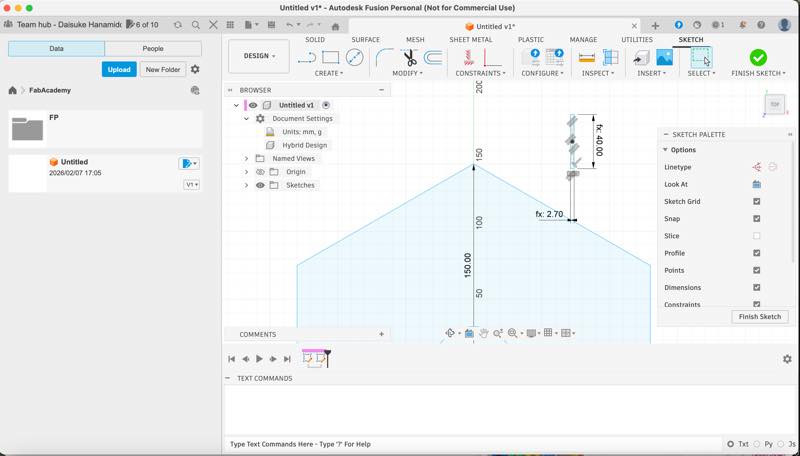800x456 pixels.
Task: Play the timeline
Action: point(259,359)
